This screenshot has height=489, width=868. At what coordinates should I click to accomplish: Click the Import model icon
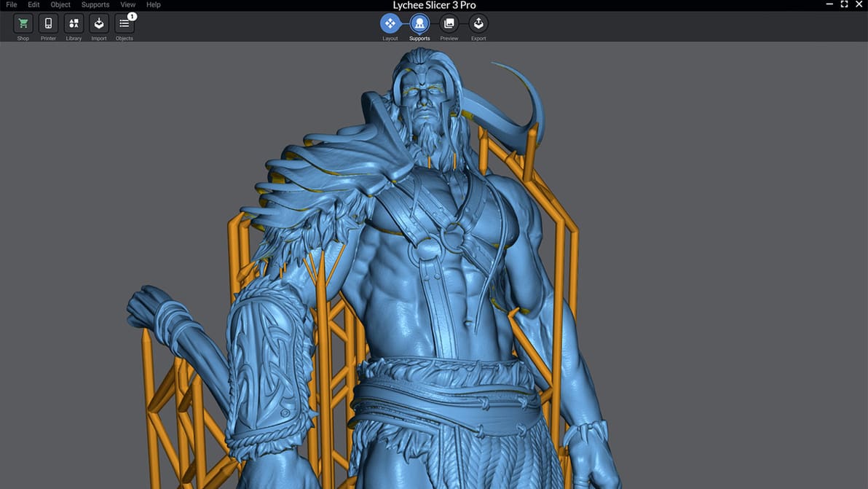pyautogui.click(x=99, y=24)
